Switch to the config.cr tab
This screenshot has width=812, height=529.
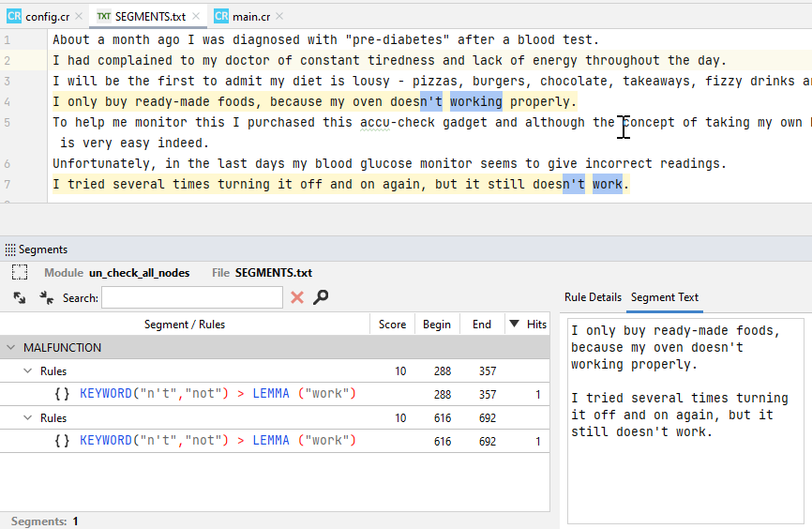point(39,16)
